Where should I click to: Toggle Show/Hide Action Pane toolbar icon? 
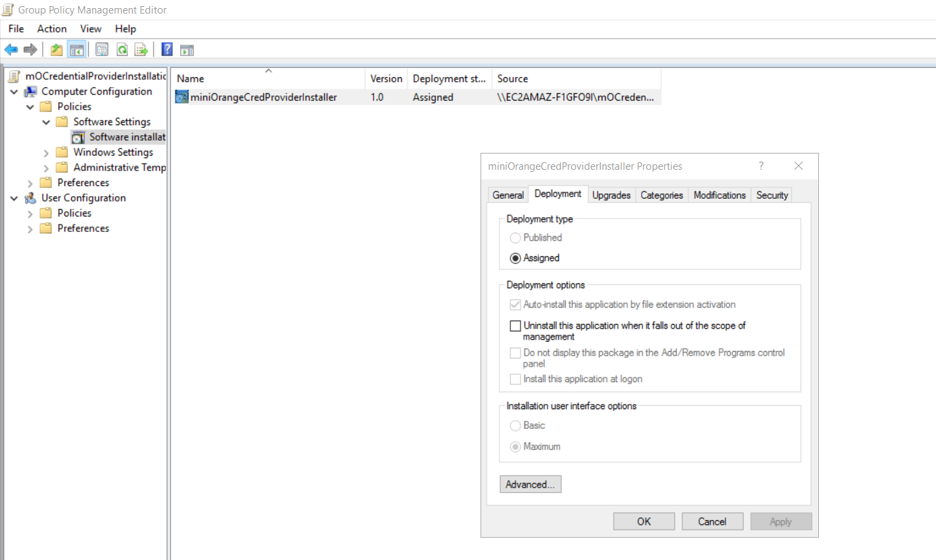pos(187,49)
